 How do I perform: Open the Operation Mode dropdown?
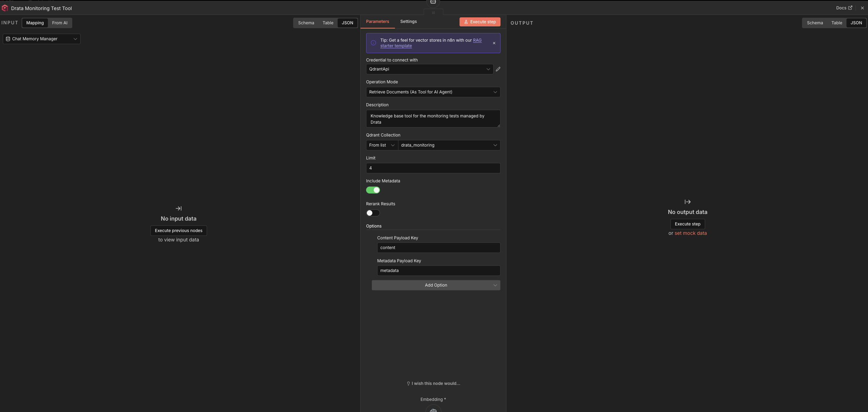tap(433, 92)
